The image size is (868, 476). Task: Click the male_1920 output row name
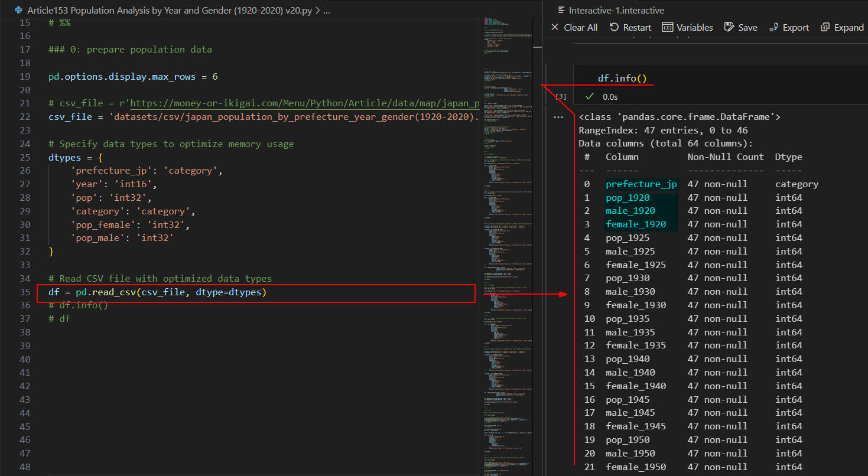click(x=630, y=211)
